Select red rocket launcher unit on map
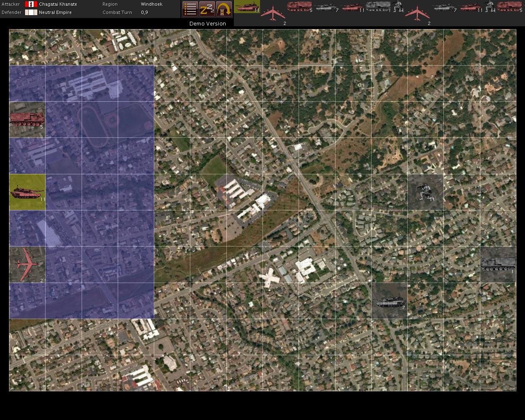Viewport: 525px width, 420px height. (x=27, y=119)
